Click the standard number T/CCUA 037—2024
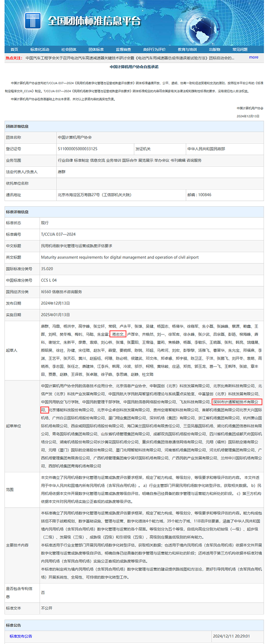 coord(58,234)
